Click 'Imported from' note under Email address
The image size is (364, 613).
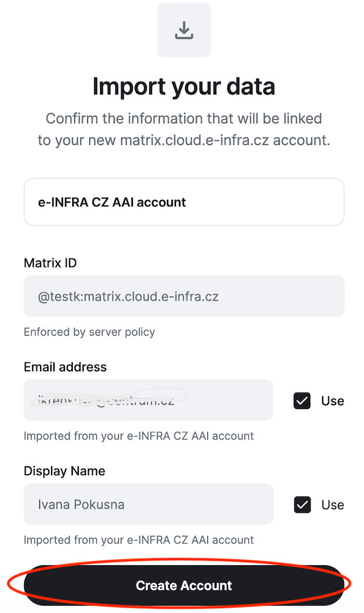[138, 436]
